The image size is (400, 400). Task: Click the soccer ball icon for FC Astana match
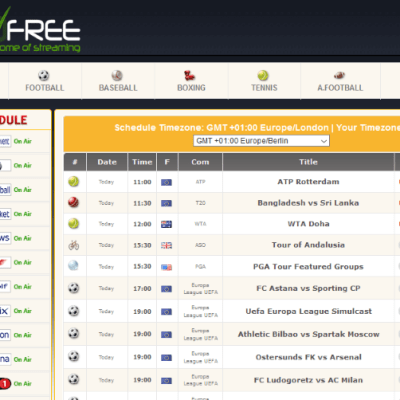click(74, 288)
